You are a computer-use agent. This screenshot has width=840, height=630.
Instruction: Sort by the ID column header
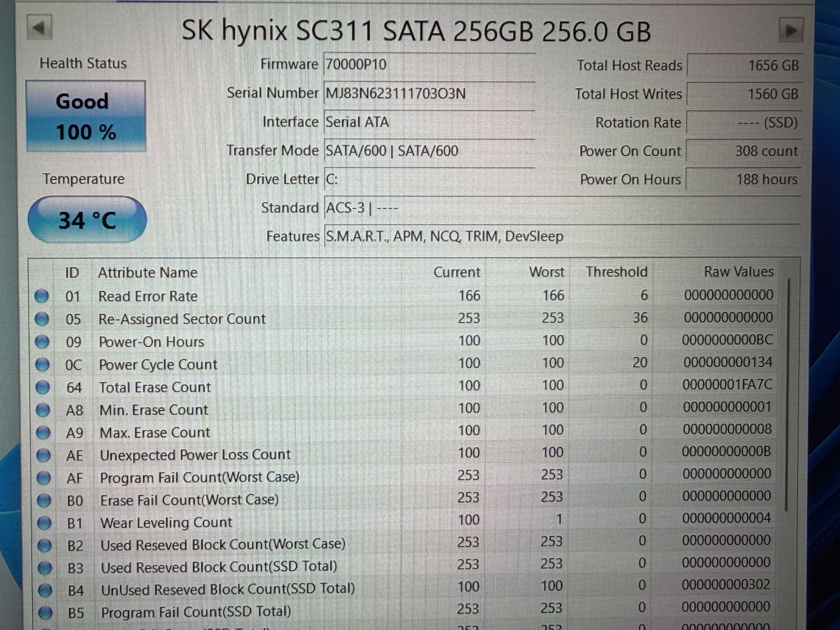72,273
